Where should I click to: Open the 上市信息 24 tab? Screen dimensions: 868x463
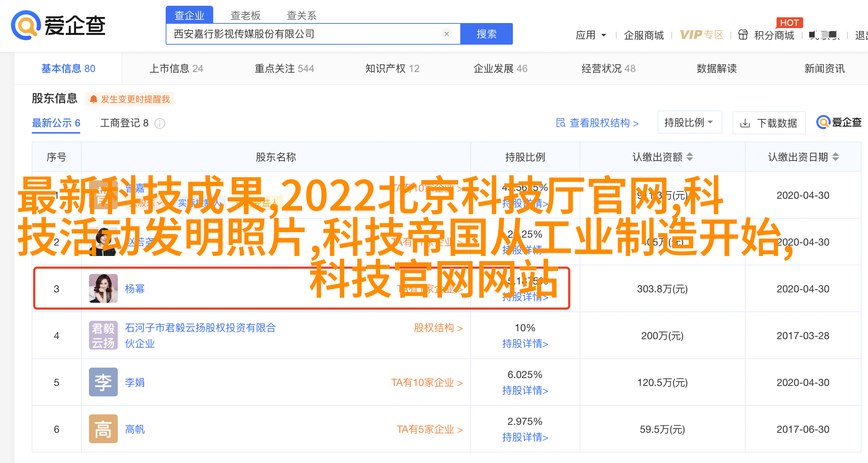pos(176,68)
